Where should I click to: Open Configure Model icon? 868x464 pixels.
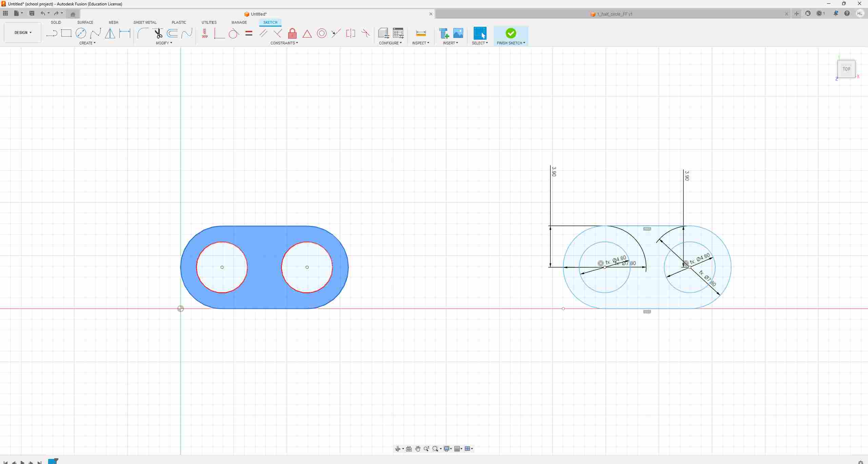[383, 33]
